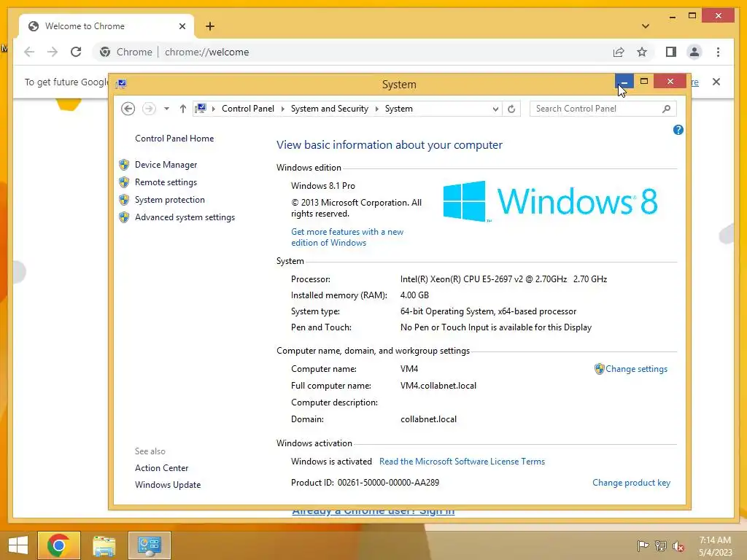Maximize the System window
This screenshot has width=747, height=560.
[x=644, y=82]
